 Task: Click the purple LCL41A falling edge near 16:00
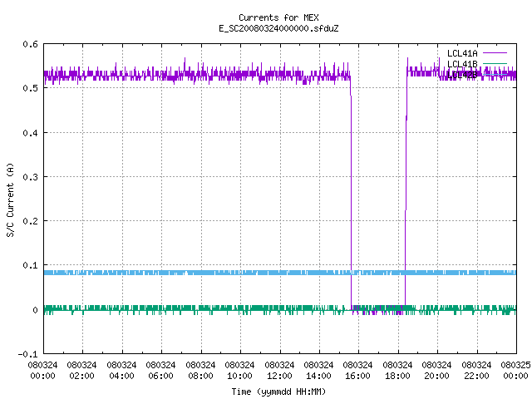point(351,194)
